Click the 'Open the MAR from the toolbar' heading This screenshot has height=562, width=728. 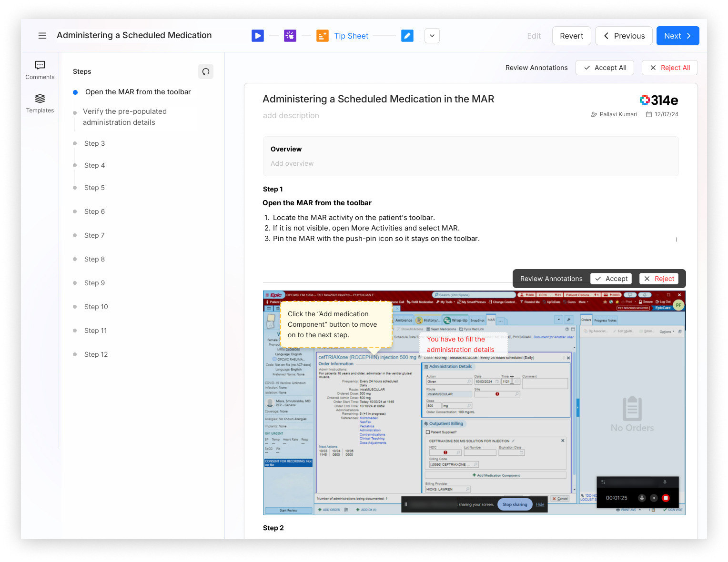pos(317,203)
